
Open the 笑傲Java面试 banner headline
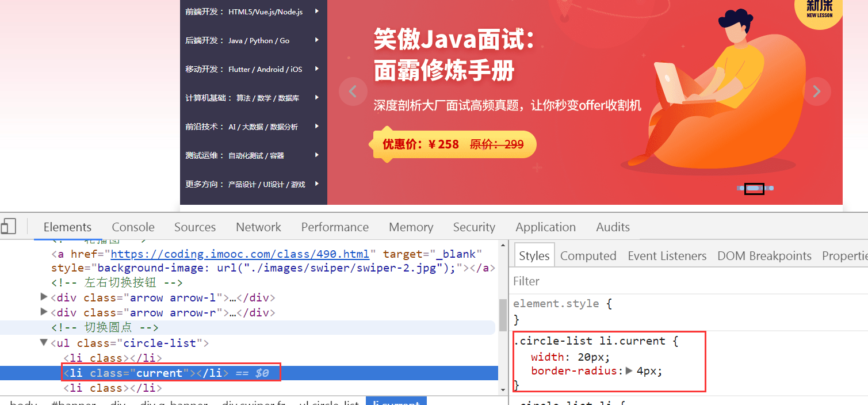tap(454, 55)
